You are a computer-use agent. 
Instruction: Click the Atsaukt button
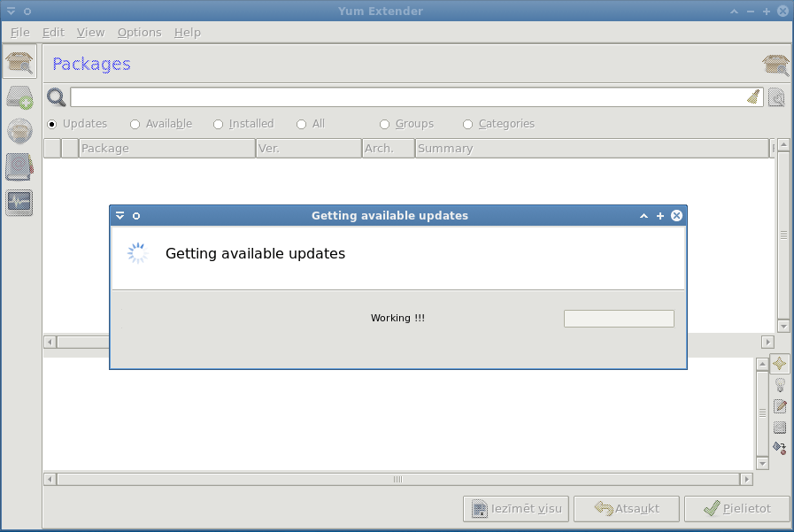pos(627,509)
